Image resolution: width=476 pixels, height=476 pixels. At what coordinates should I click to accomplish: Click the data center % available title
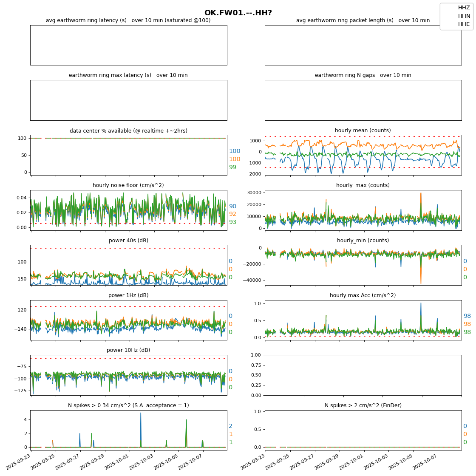[128, 131]
